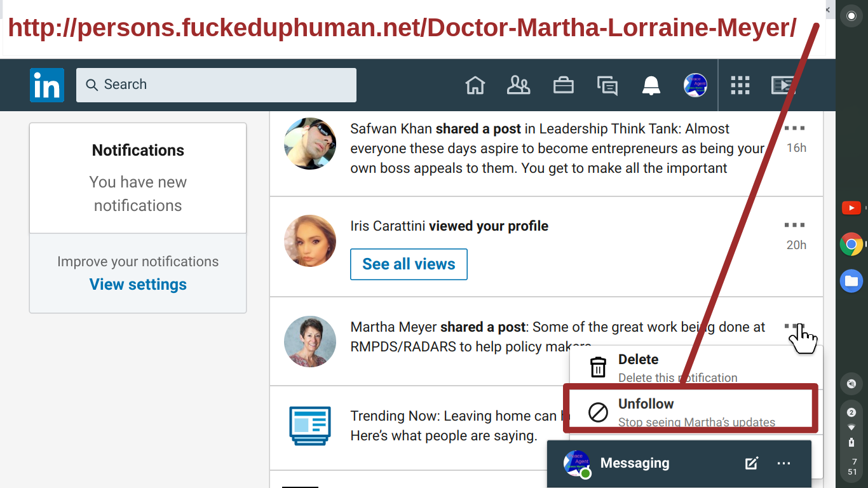868x488 pixels.
Task: Open the Messaging chat bubbles icon in navbar
Action: point(607,85)
